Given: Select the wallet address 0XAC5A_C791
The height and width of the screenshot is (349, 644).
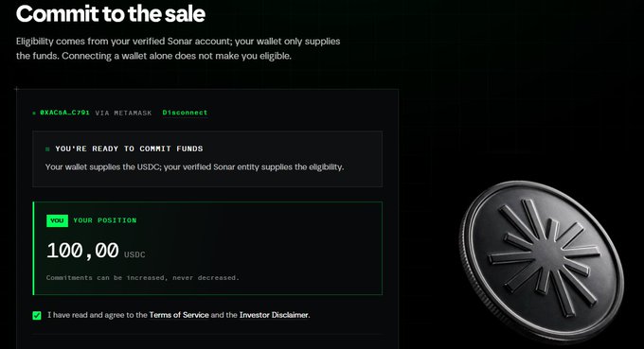Looking at the screenshot, I should [64, 113].
